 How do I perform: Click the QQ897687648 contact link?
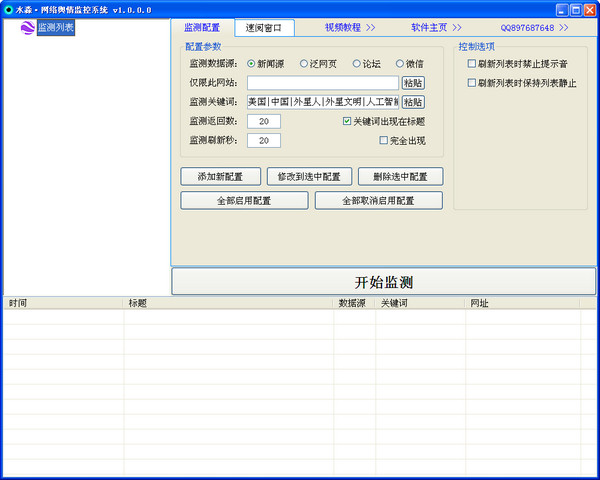click(534, 28)
